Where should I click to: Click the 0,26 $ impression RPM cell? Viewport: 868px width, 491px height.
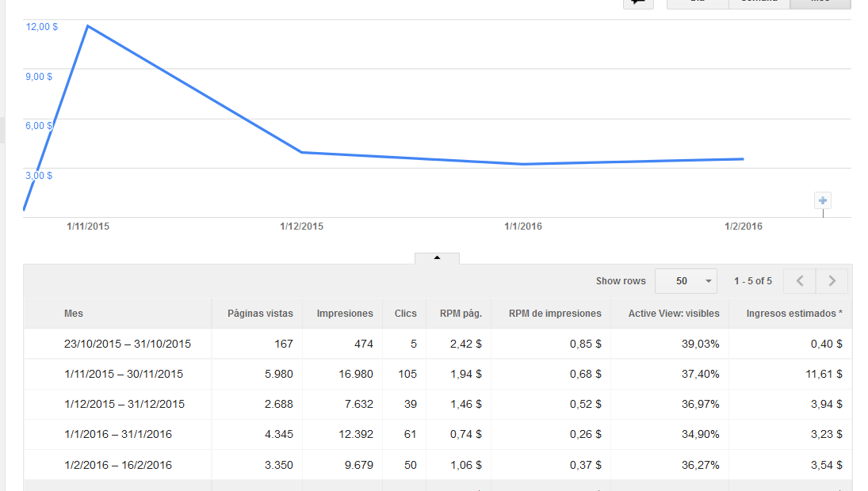tap(586, 434)
